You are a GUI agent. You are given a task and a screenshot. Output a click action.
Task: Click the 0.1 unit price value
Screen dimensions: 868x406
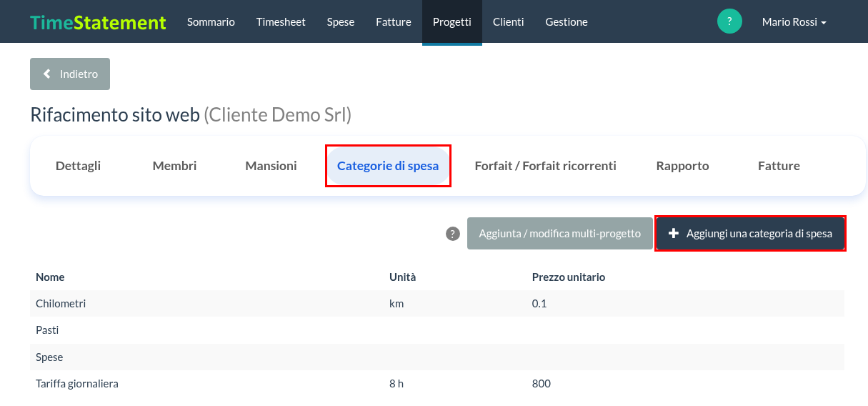point(539,303)
